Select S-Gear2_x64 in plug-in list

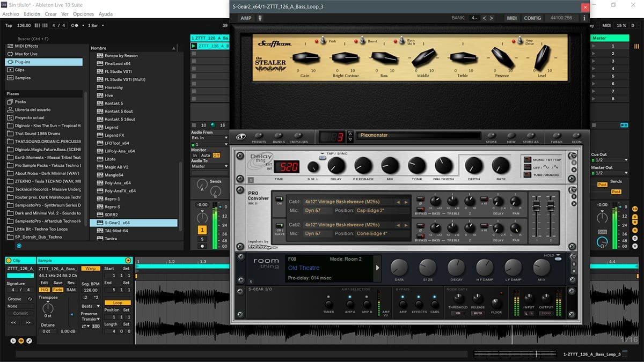coord(133,223)
